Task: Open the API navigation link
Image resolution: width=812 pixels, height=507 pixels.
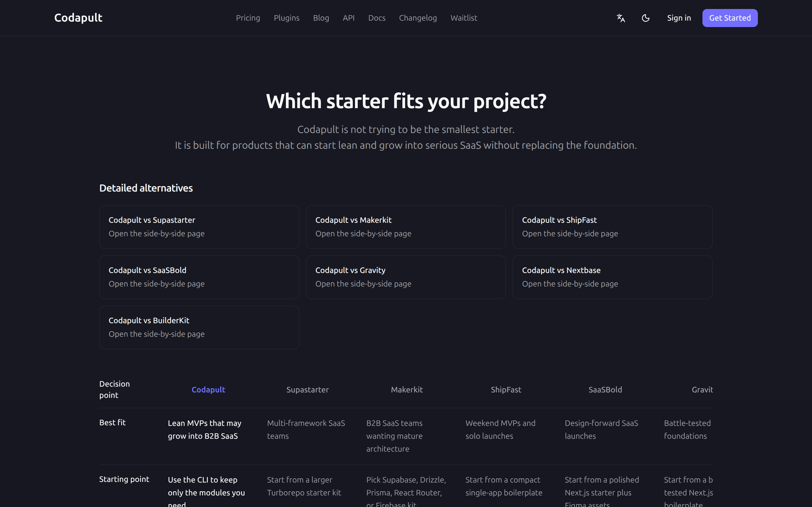Action: [349, 18]
